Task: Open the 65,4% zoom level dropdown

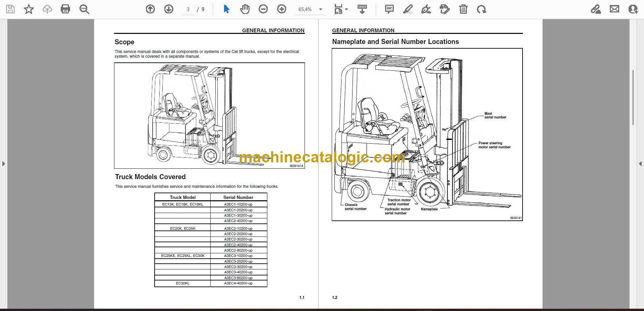Action: (310, 9)
